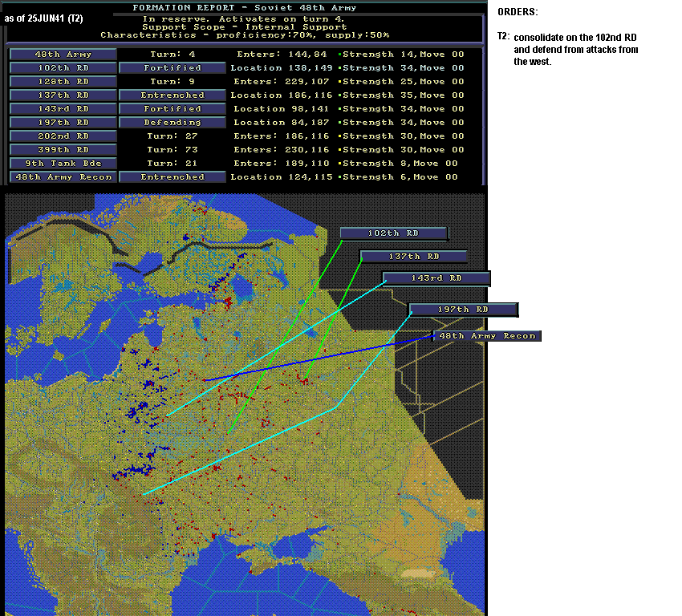Click 'Strength 6, Move 00' for 48th Army Recon
The height and width of the screenshot is (616, 682).
click(x=400, y=177)
